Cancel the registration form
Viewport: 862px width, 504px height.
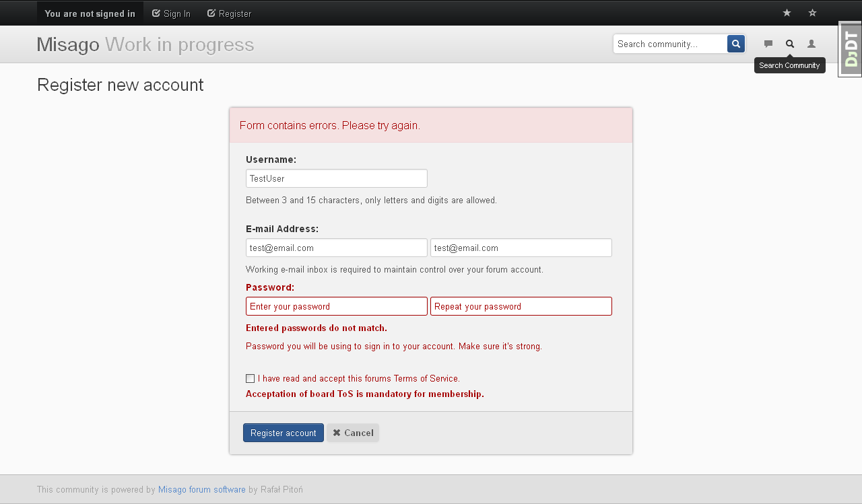353,433
